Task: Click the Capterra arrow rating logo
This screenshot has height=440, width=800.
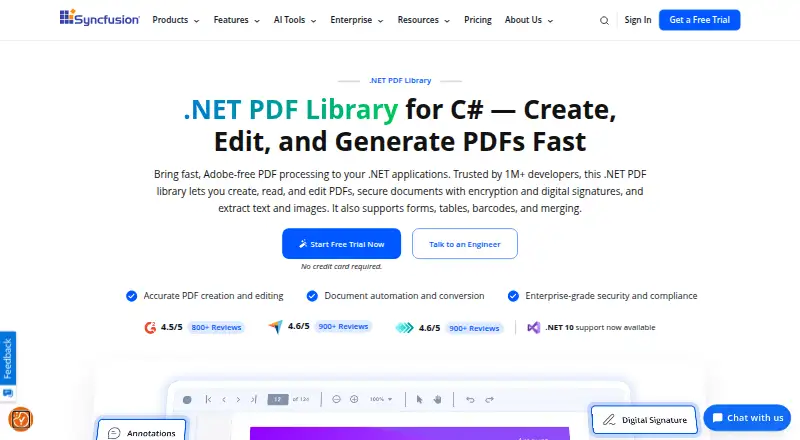Action: point(276,327)
